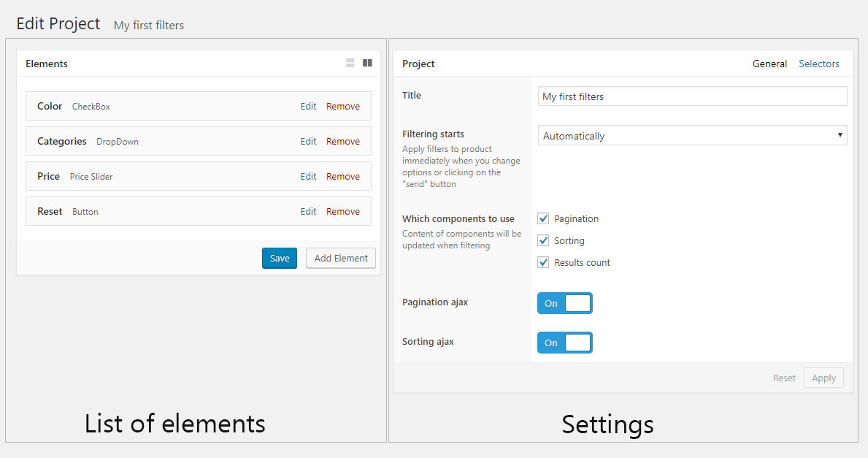The height and width of the screenshot is (458, 868).
Task: Click the Add Element button
Action: pos(341,258)
